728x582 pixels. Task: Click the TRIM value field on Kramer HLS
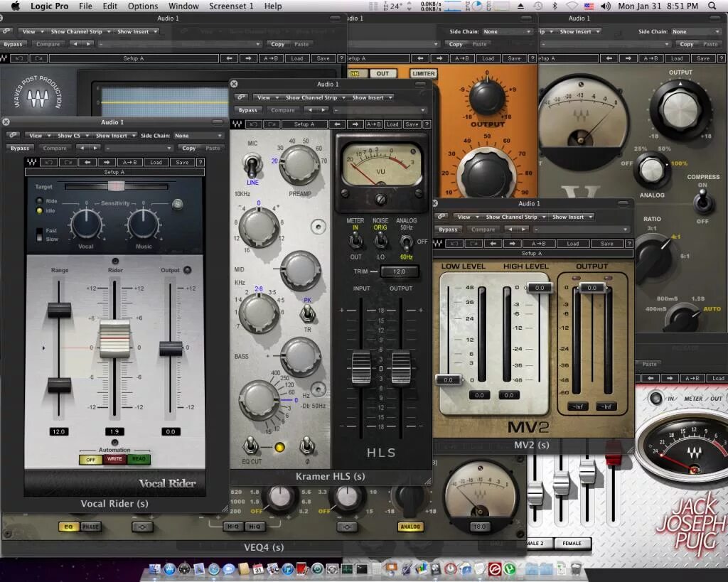[x=400, y=271]
